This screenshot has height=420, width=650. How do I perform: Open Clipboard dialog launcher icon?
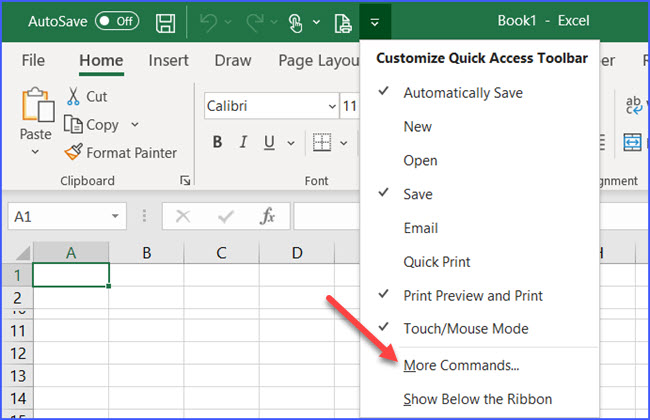coord(185,180)
